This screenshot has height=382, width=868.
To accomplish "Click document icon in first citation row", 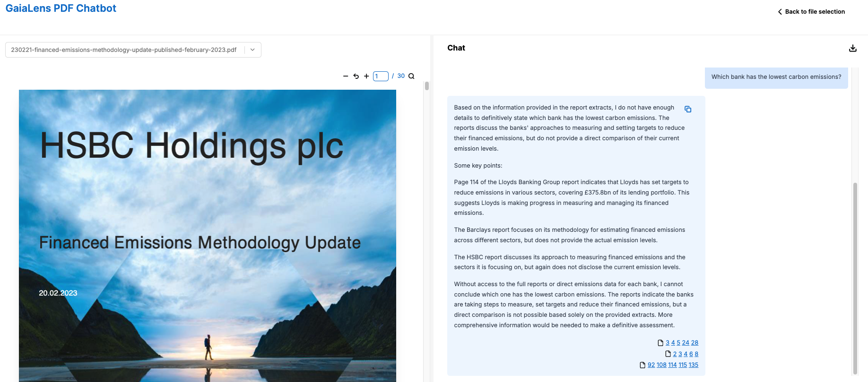I will click(x=660, y=343).
